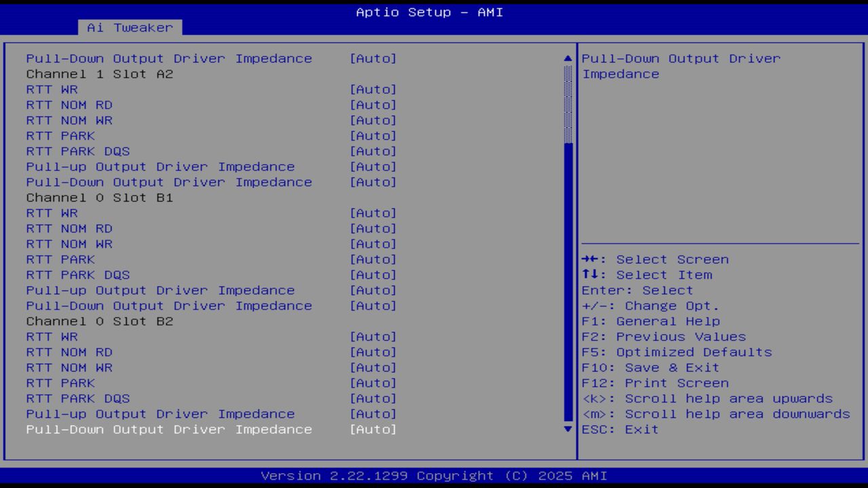868x488 pixels.
Task: Open Pull-Down Output Driver Impedance at list top
Action: 169,58
